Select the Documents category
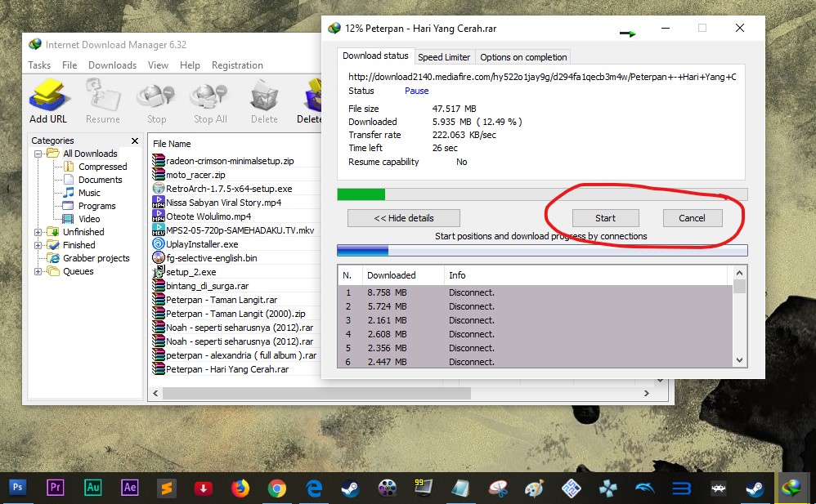This screenshot has height=504, width=816. (x=100, y=180)
